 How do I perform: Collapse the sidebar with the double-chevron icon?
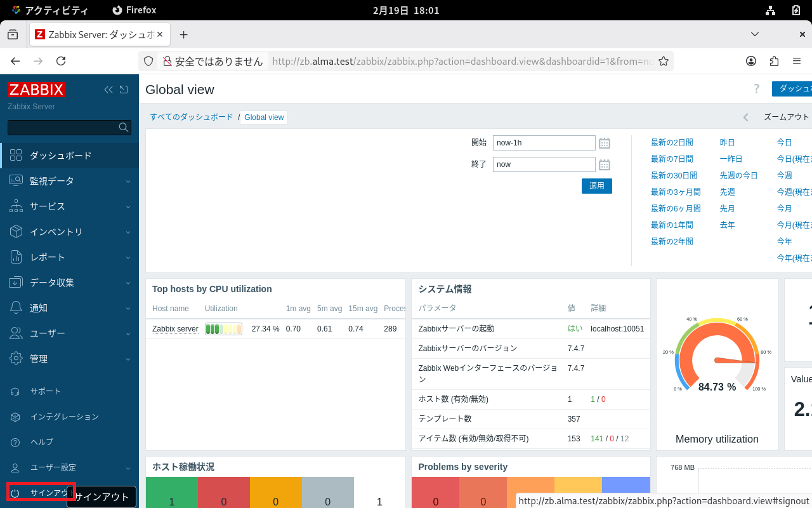pos(108,90)
